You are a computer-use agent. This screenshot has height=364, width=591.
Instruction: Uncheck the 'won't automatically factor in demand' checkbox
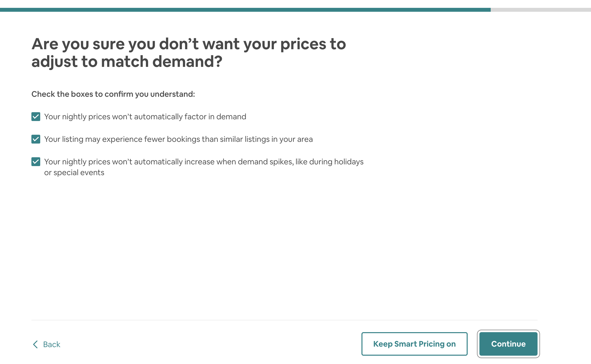[x=36, y=117]
